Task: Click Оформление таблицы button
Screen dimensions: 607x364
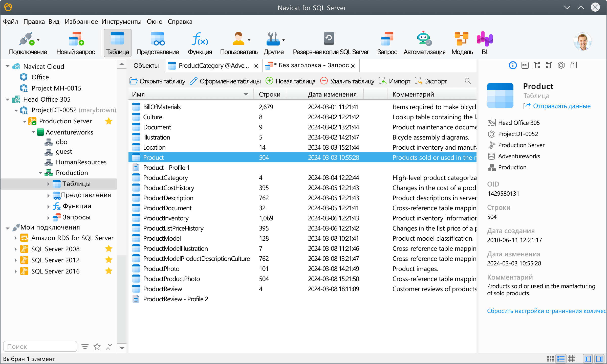Action: click(x=225, y=81)
